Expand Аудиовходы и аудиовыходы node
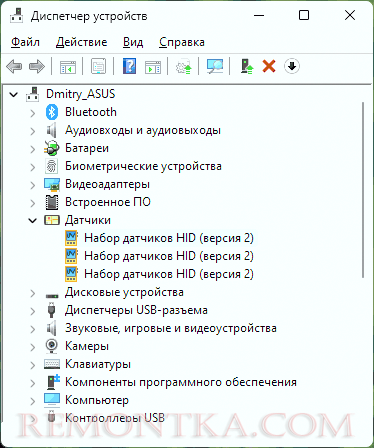Screen dimensions: 374x448 coord(33,131)
